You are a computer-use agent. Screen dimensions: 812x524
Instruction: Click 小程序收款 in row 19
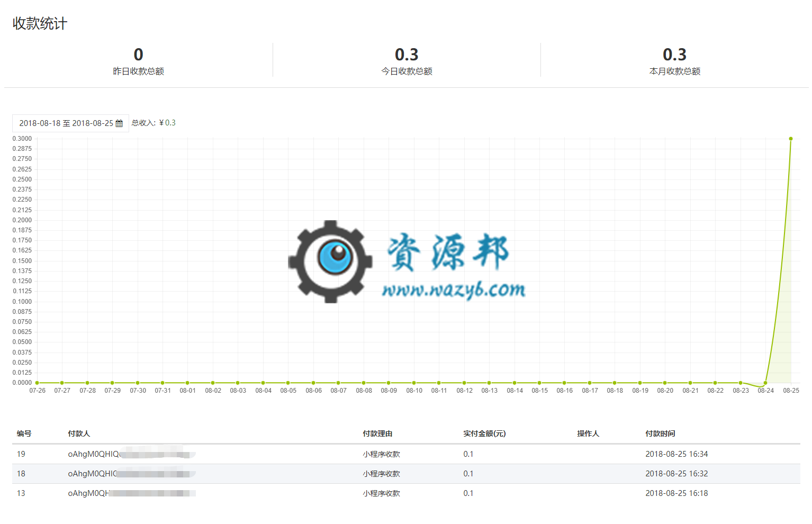(x=381, y=454)
